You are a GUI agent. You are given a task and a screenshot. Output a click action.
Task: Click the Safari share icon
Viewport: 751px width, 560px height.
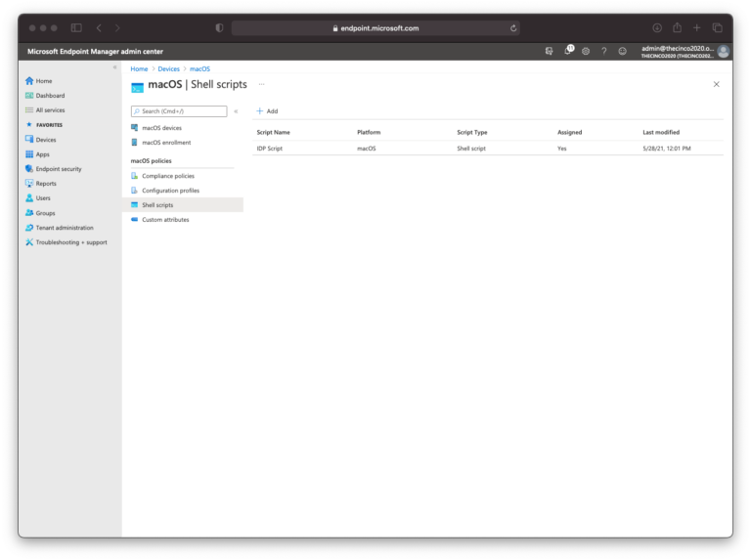click(x=677, y=28)
